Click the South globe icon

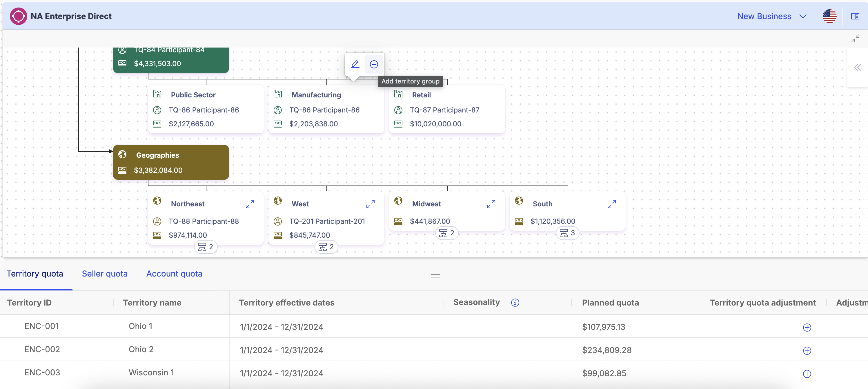click(519, 201)
